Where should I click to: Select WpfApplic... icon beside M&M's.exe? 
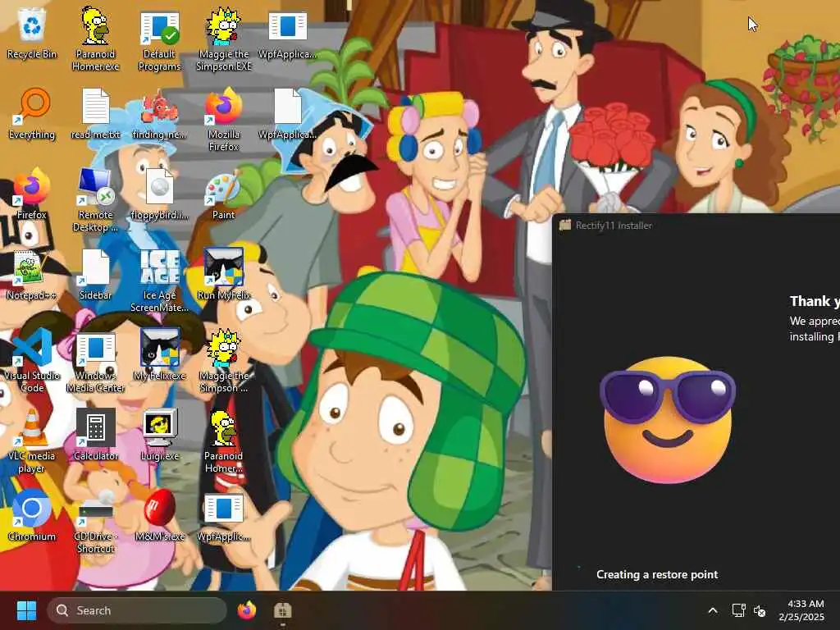tap(224, 518)
